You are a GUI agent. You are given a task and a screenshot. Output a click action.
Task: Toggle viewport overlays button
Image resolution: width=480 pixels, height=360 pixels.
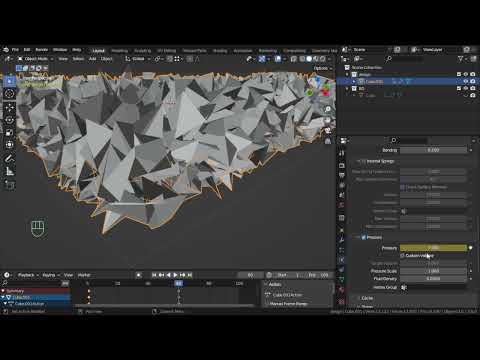coord(278,59)
